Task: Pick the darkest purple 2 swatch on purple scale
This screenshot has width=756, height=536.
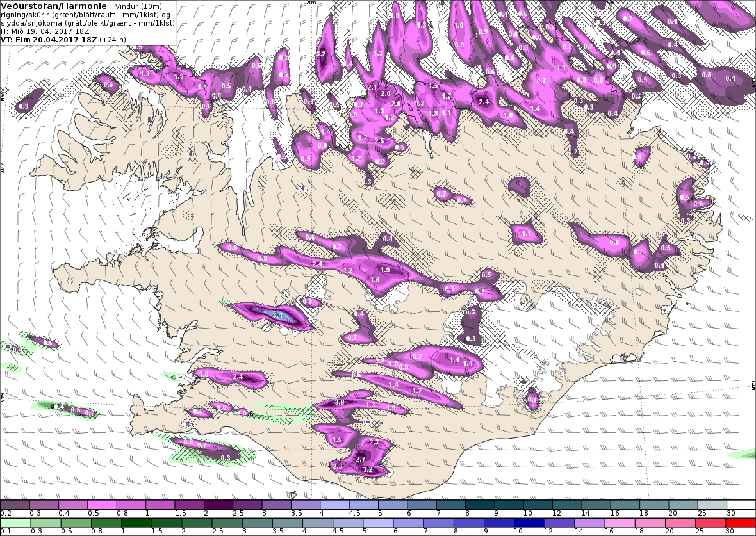Action: pyautogui.click(x=218, y=505)
